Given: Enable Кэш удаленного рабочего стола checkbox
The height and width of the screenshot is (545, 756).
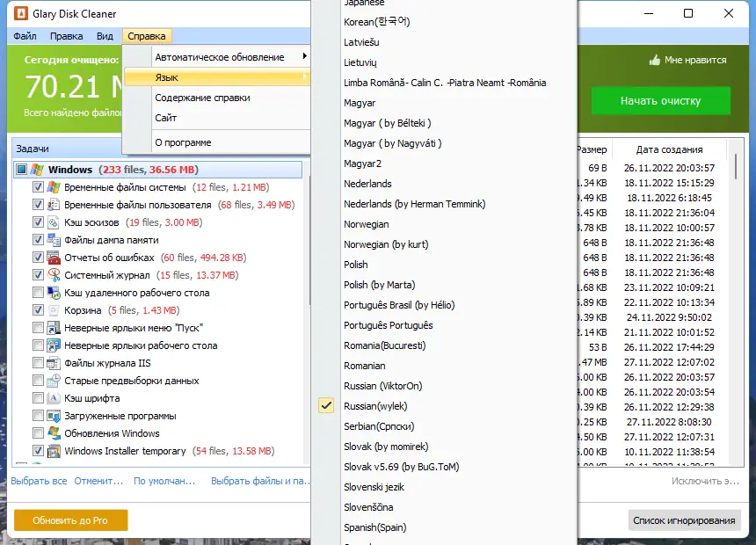Looking at the screenshot, I should pyautogui.click(x=38, y=293).
